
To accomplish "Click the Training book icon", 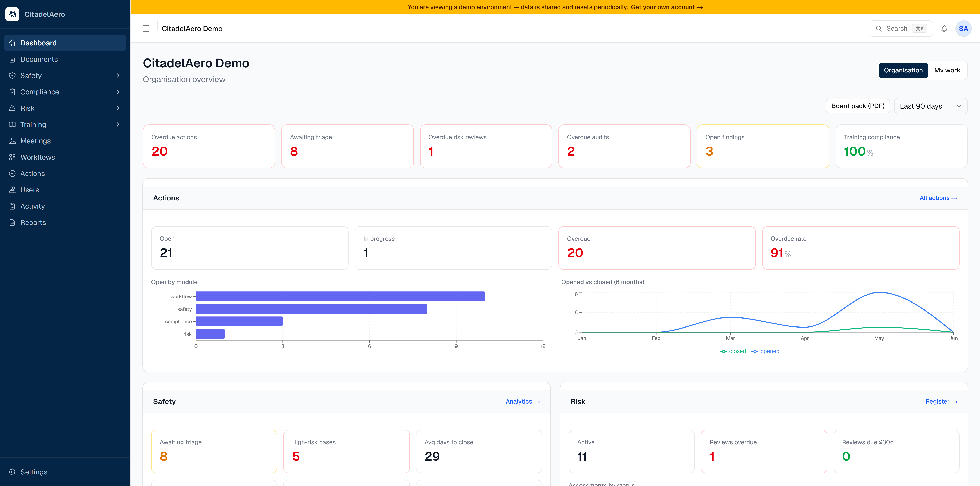I will 12,125.
